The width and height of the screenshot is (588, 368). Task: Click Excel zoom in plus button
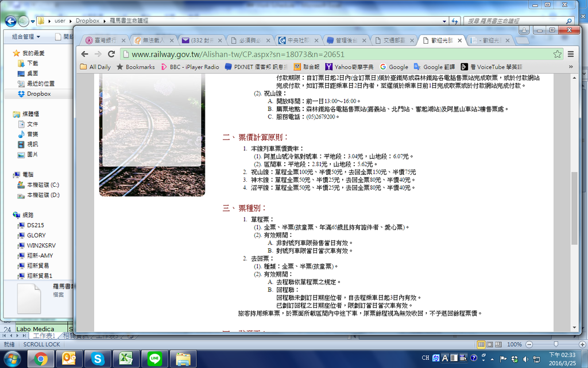(x=582, y=344)
